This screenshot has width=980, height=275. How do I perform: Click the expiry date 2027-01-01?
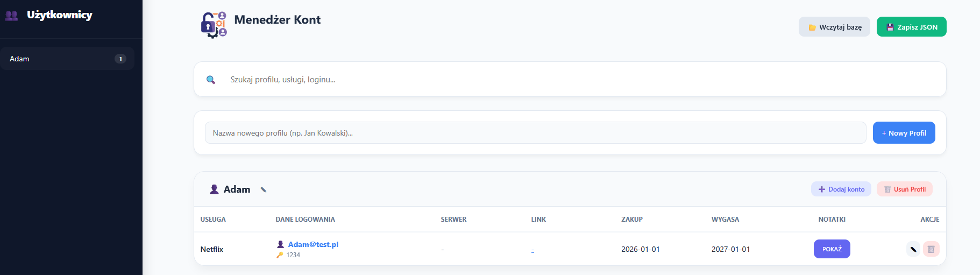click(x=730, y=249)
